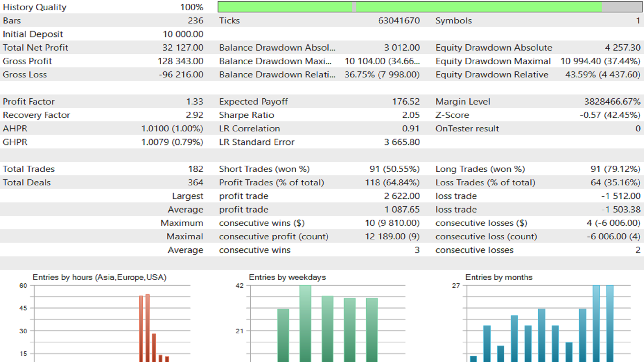The image size is (644, 362).
Task: Click the Ticks count value
Action: tap(399, 20)
